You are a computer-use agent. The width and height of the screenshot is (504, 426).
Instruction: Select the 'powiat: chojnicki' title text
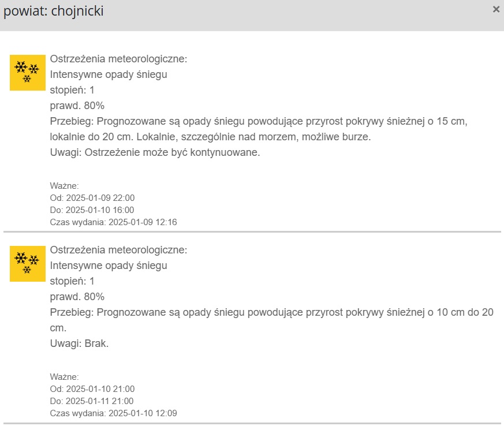coord(53,11)
